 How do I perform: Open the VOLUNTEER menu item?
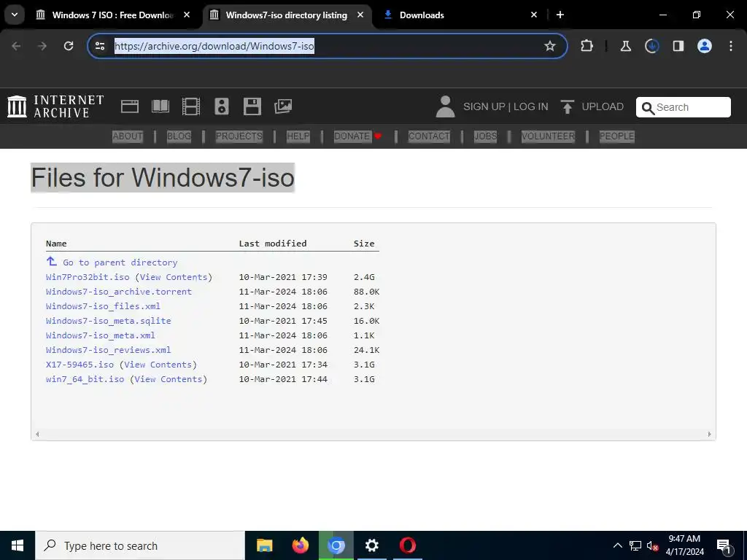tap(548, 136)
